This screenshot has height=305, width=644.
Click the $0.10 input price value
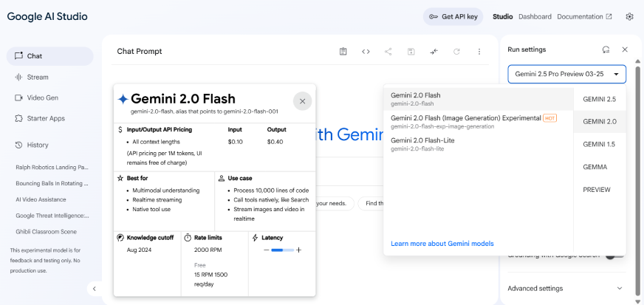[x=236, y=142]
